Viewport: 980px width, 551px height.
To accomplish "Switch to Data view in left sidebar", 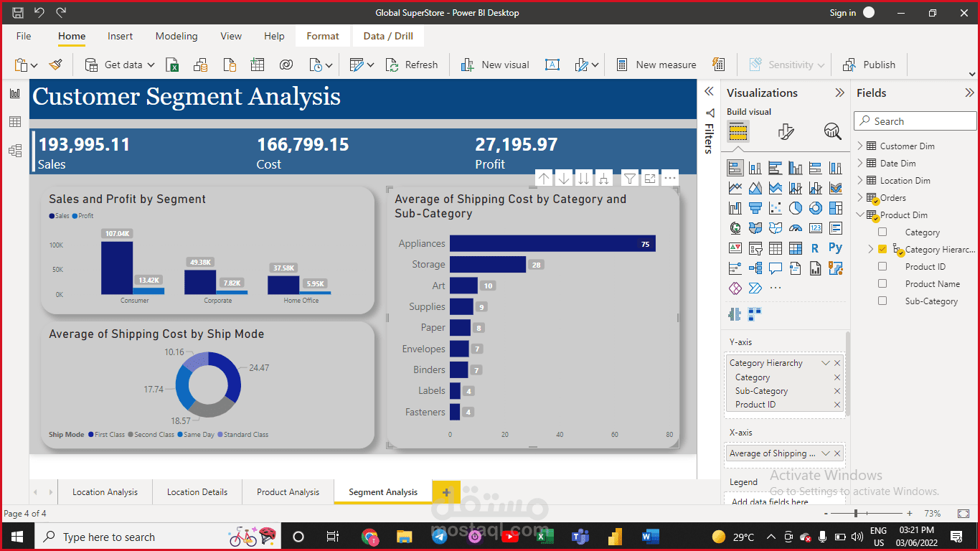I will (14, 122).
